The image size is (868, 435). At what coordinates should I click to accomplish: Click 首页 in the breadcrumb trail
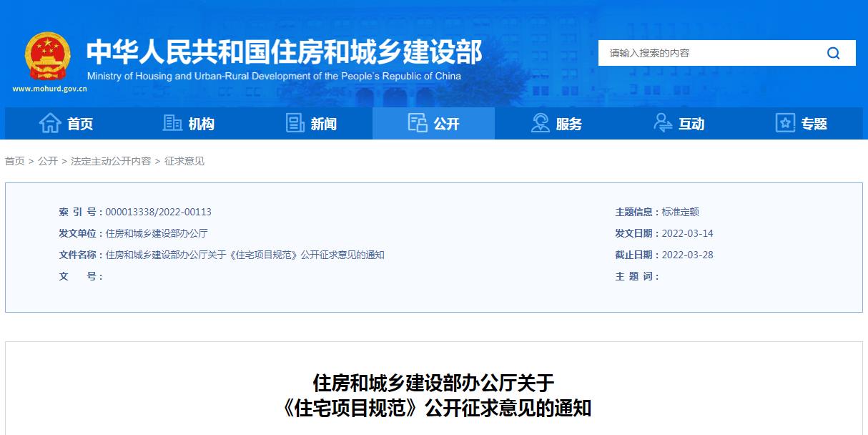click(14, 161)
